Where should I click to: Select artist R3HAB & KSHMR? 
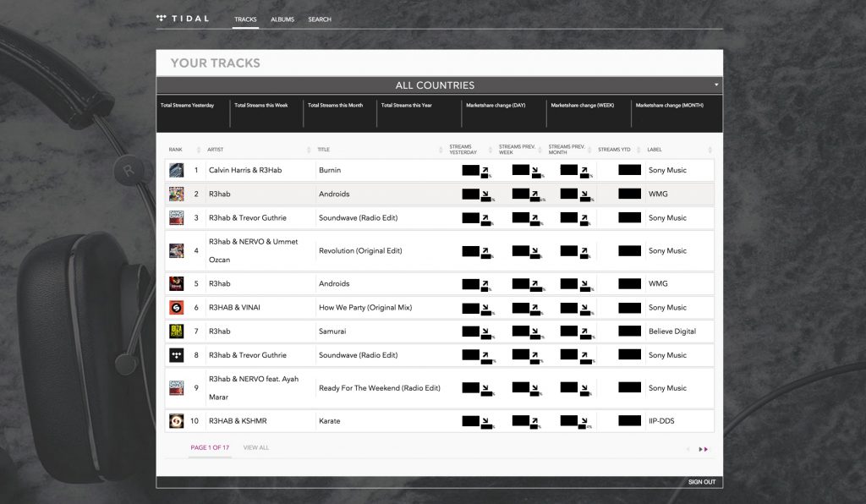[238, 421]
